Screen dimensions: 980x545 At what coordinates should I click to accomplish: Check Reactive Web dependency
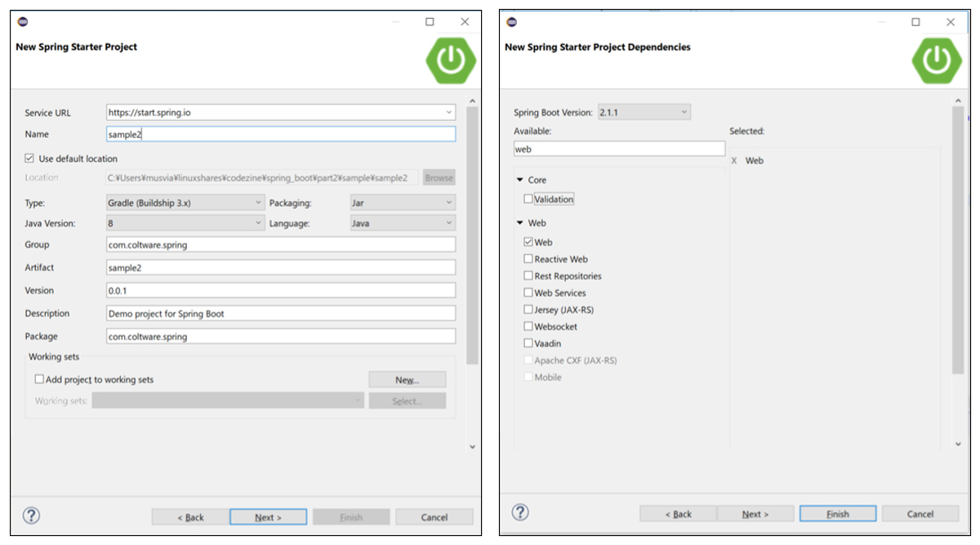tap(528, 259)
